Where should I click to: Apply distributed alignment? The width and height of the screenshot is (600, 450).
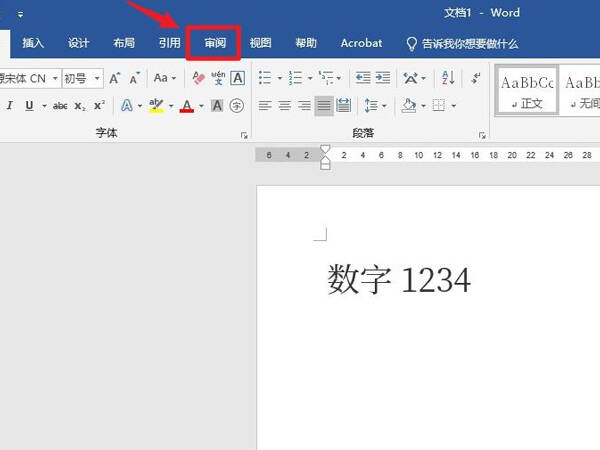point(343,106)
